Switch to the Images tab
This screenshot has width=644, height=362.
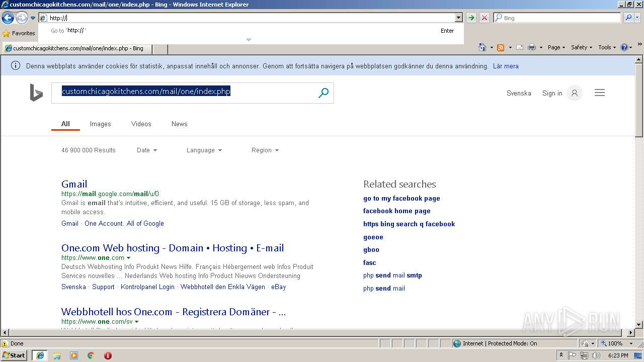(100, 124)
